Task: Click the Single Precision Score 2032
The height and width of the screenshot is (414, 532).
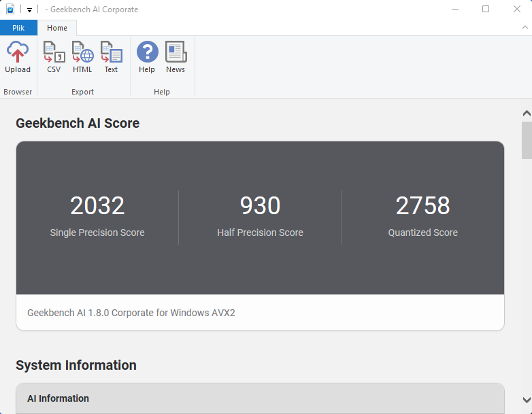Action: 97,205
